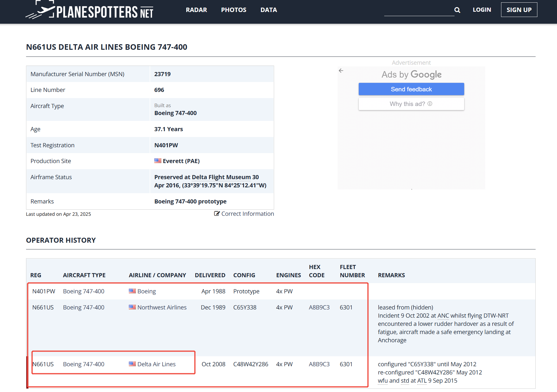
Task: Click N661US in the Delta Air Lines row
Action: (43, 364)
